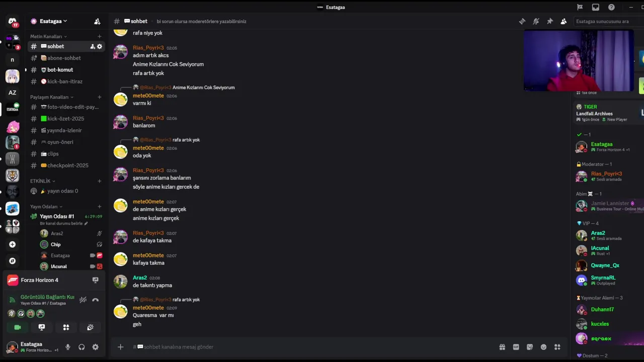The width and height of the screenshot is (644, 362).
Task: Collapse the Metin Kanalları category
Action: tap(46, 37)
